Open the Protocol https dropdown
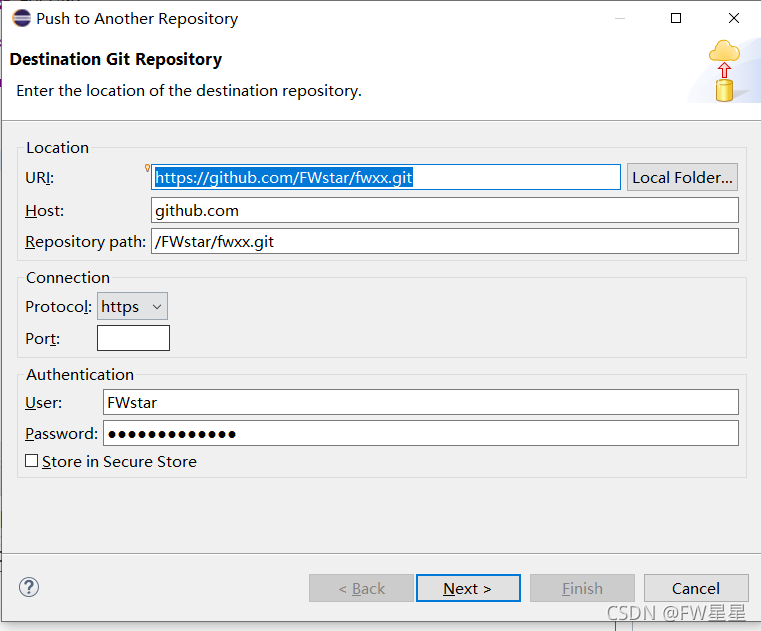761x631 pixels. [x=132, y=306]
